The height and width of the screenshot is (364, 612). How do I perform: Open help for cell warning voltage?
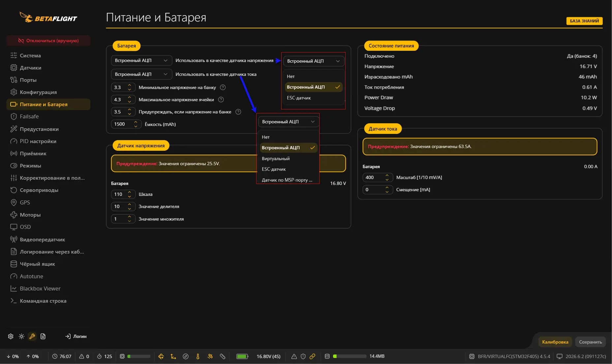238,112
